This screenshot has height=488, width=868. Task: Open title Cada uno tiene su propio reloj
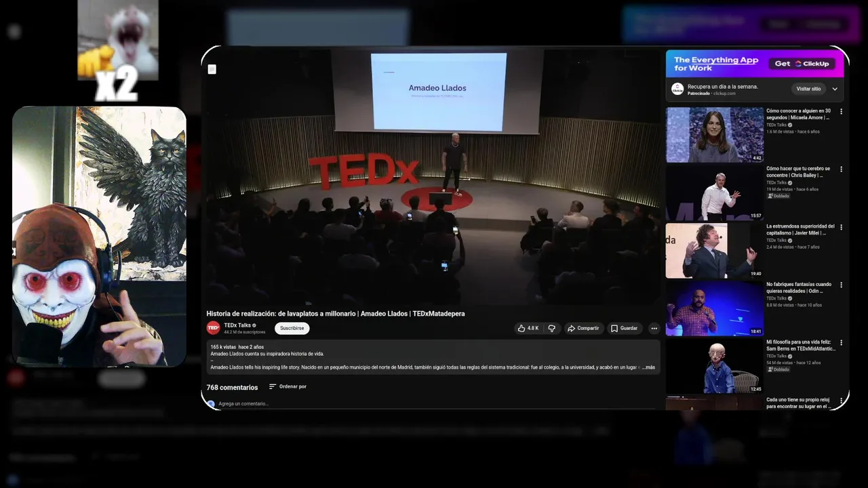tap(799, 403)
